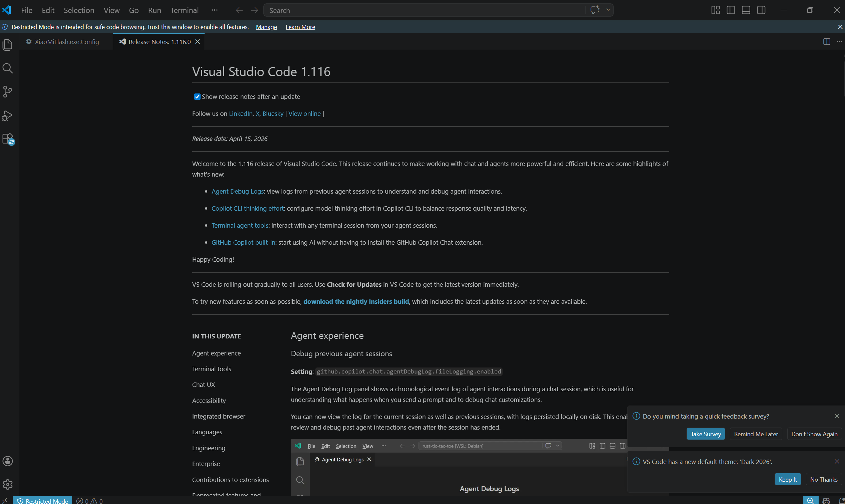
Task: Close the Release Notes tab
Action: click(198, 41)
